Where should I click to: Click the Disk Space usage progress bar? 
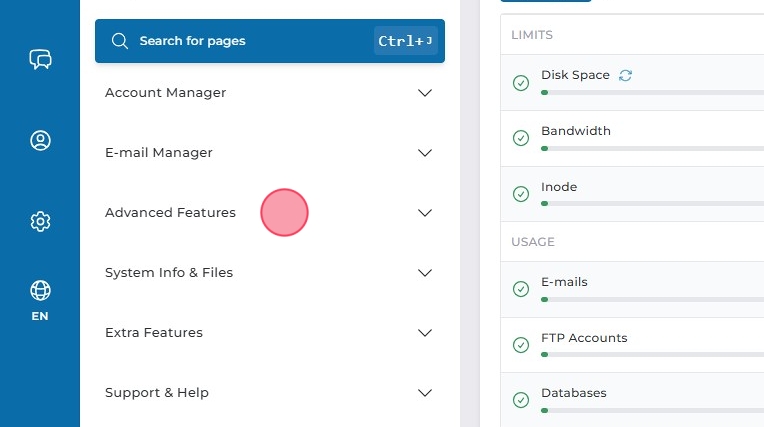click(650, 92)
